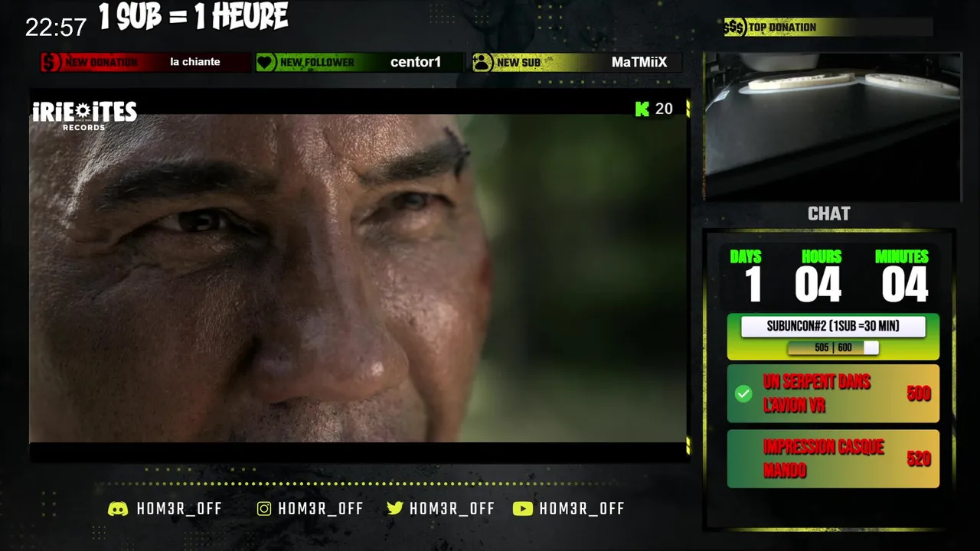Image resolution: width=980 pixels, height=551 pixels.
Task: Click the 22:57 clock text
Action: (56, 28)
